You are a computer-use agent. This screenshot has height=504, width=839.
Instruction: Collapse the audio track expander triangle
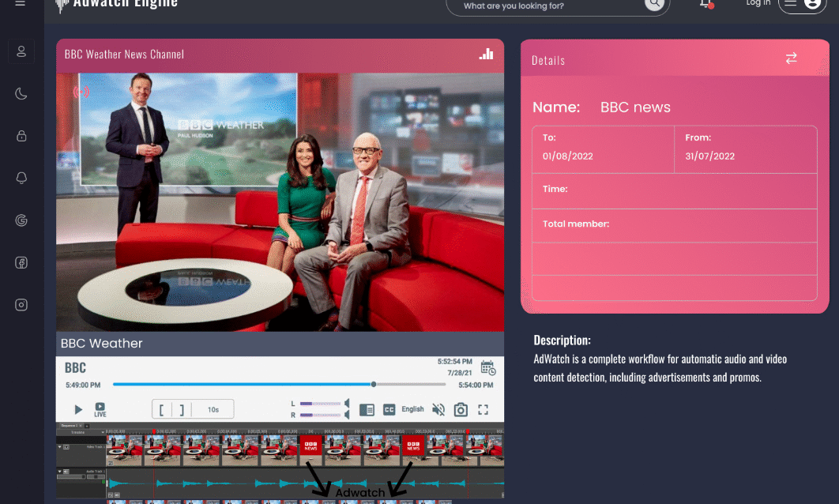pyautogui.click(x=59, y=472)
